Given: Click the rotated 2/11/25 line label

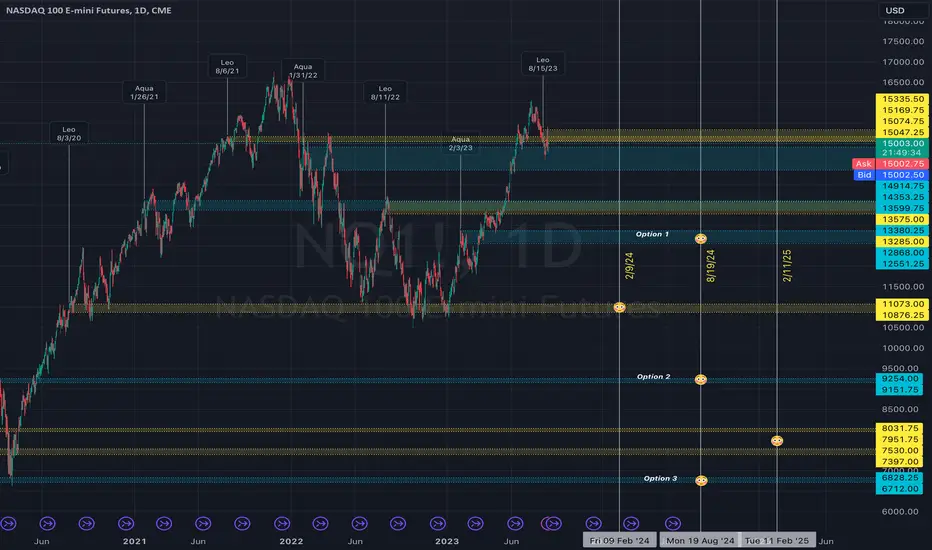Looking at the screenshot, I should 786,266.
